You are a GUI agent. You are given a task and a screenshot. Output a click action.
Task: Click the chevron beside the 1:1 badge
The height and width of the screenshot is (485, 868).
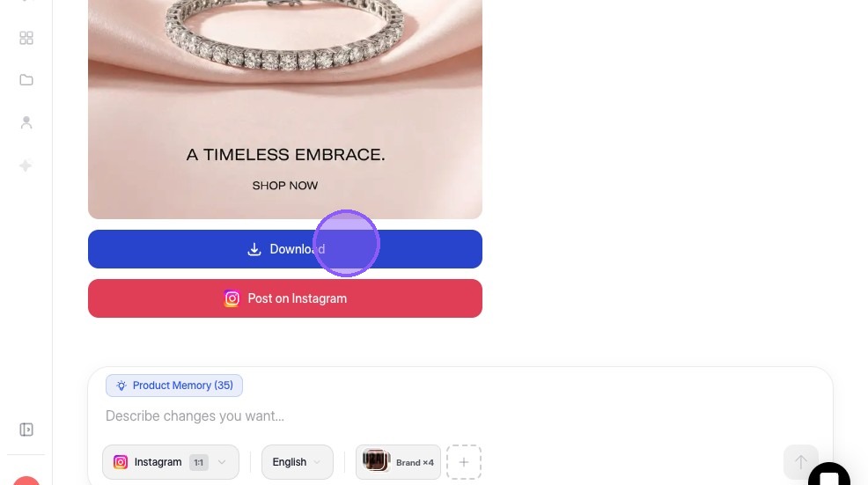(222, 462)
